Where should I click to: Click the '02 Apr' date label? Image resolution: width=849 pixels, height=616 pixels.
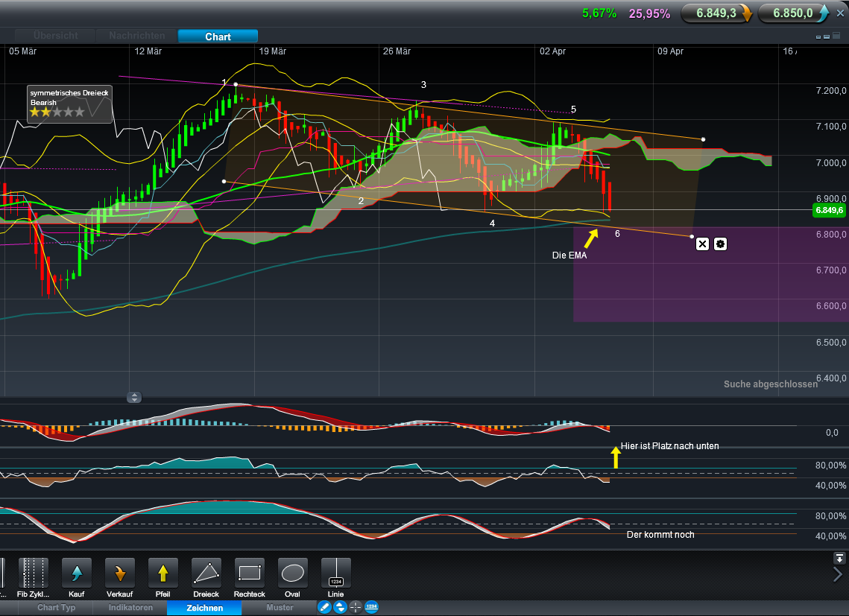point(552,51)
